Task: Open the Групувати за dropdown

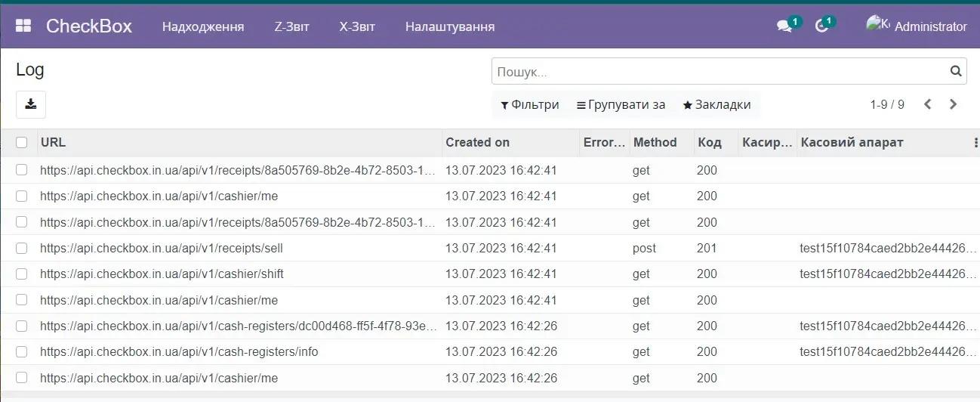Action: click(621, 104)
